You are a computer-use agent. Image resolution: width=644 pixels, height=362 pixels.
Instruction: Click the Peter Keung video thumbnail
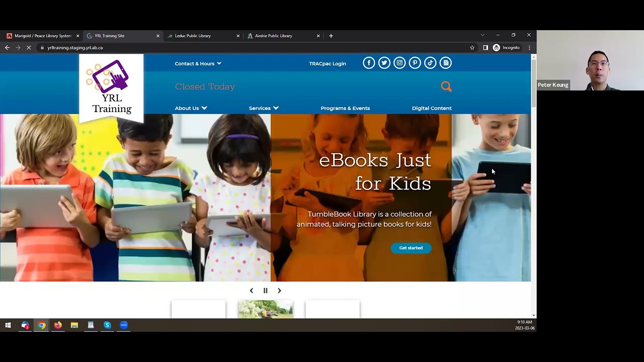click(590, 60)
